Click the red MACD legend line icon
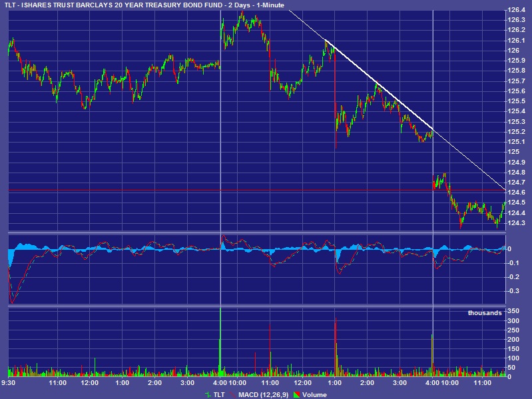This screenshot has width=532, height=399. [233, 394]
